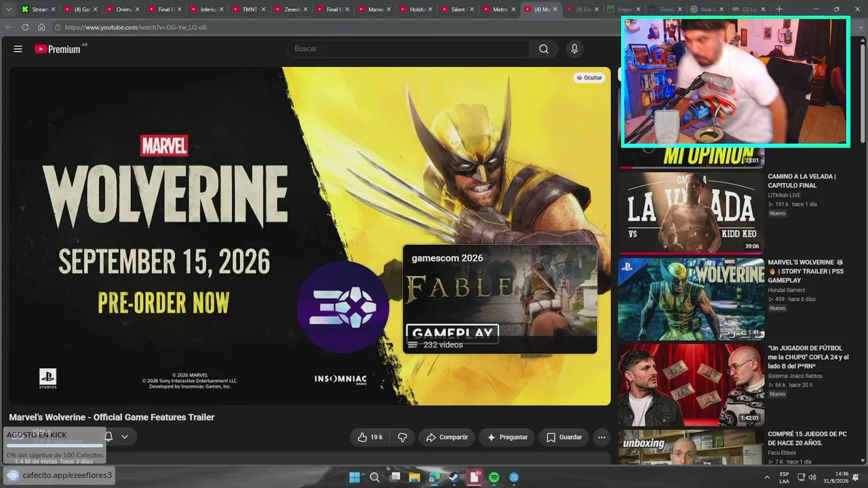This screenshot has height=488, width=868.
Task: View site information icon in address bar
Action: click(58, 27)
